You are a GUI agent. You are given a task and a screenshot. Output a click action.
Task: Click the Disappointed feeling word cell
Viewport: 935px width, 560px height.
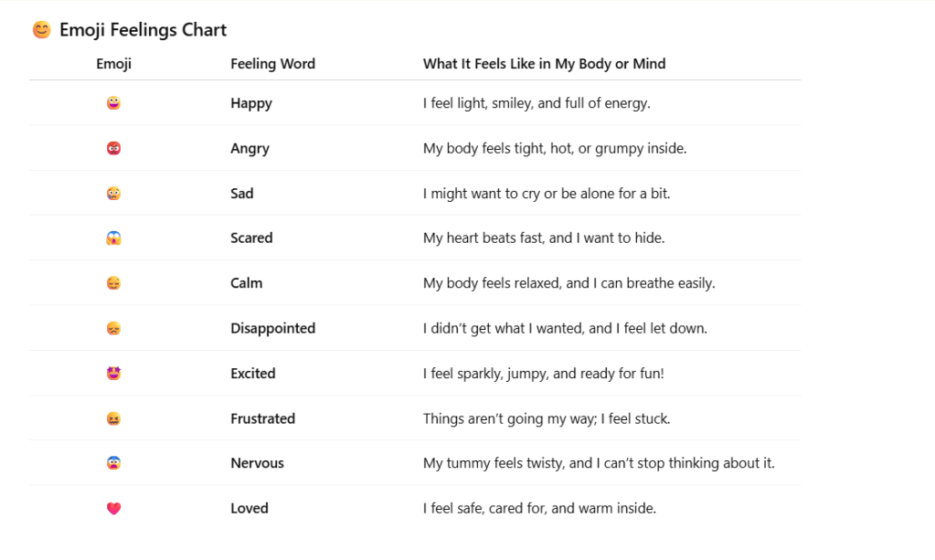[x=272, y=328]
